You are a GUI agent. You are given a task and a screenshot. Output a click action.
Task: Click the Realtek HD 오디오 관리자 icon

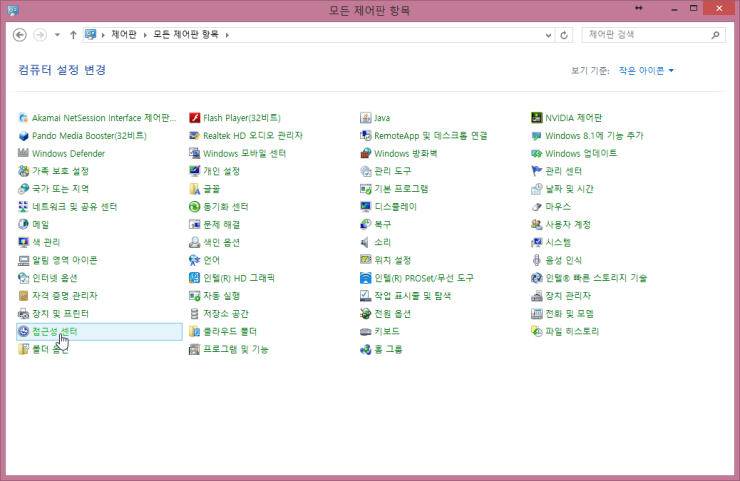(194, 135)
